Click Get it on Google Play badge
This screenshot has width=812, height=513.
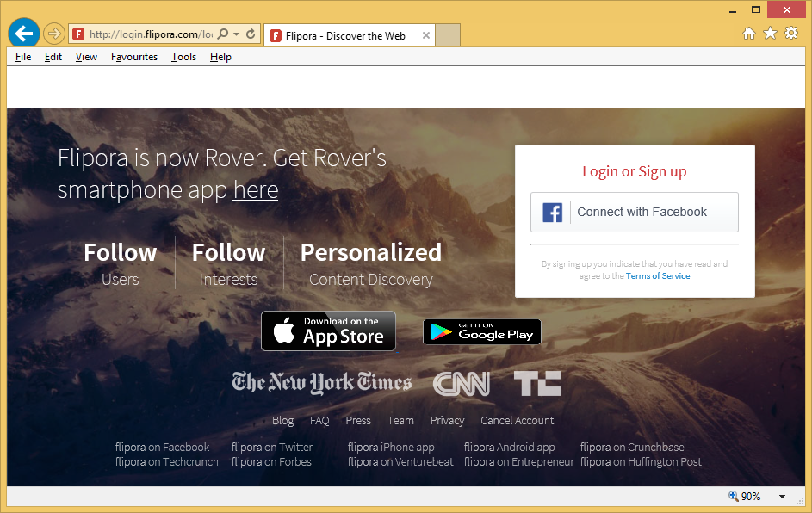point(482,332)
